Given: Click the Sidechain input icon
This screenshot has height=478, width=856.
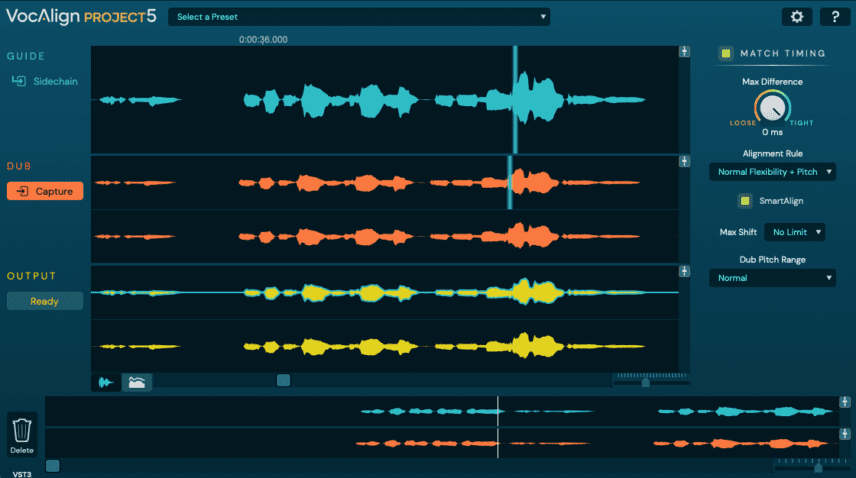Looking at the screenshot, I should coord(19,81).
